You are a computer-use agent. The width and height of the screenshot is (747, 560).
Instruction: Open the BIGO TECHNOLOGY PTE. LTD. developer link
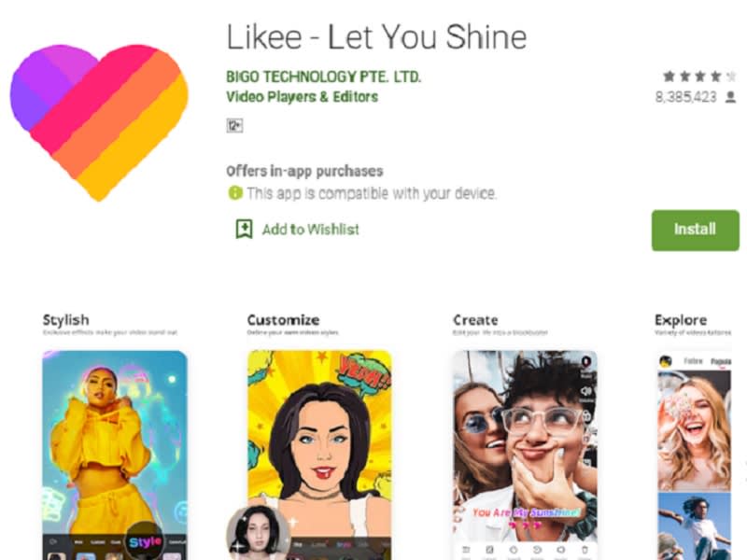point(323,77)
